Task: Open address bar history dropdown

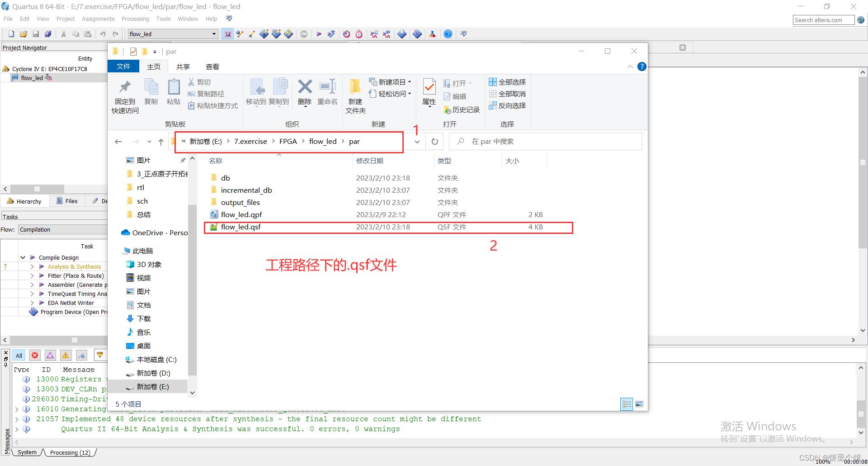Action: pos(417,142)
